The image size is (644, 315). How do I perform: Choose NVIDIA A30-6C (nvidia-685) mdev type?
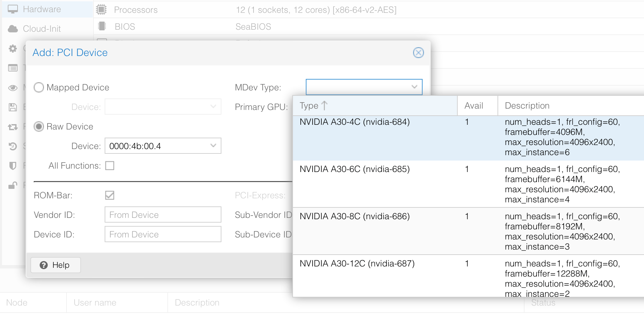(468, 184)
